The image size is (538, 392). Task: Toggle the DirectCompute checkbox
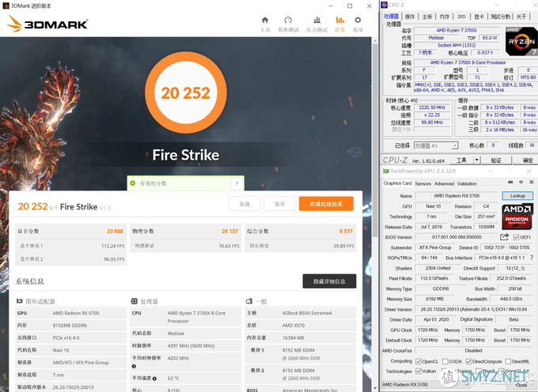468,361
